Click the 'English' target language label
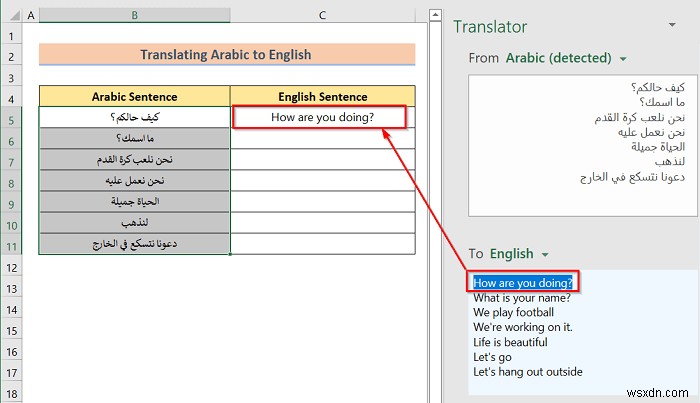700x403 pixels. click(512, 254)
